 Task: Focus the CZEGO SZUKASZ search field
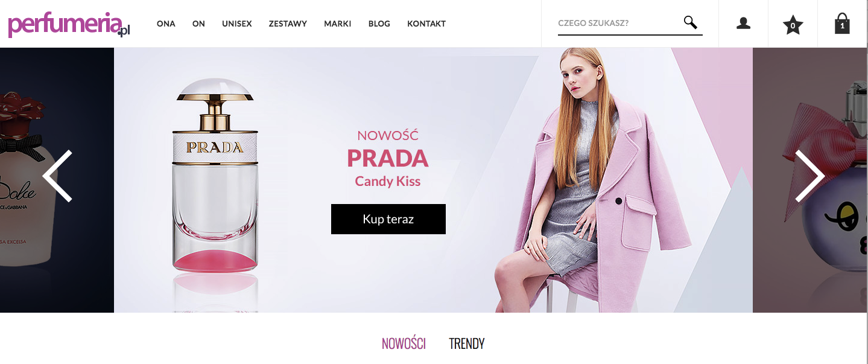(x=618, y=24)
